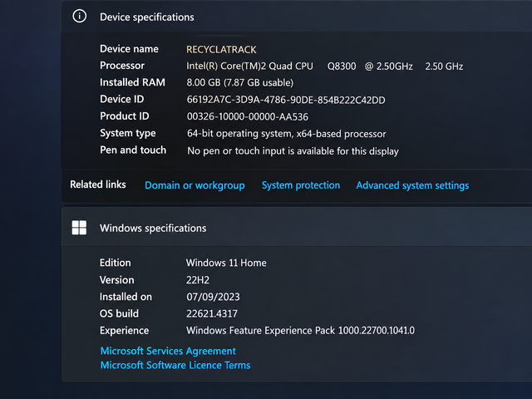This screenshot has height=399, width=532.
Task: Select the device name RECYCLATRACK
Action: click(x=221, y=50)
